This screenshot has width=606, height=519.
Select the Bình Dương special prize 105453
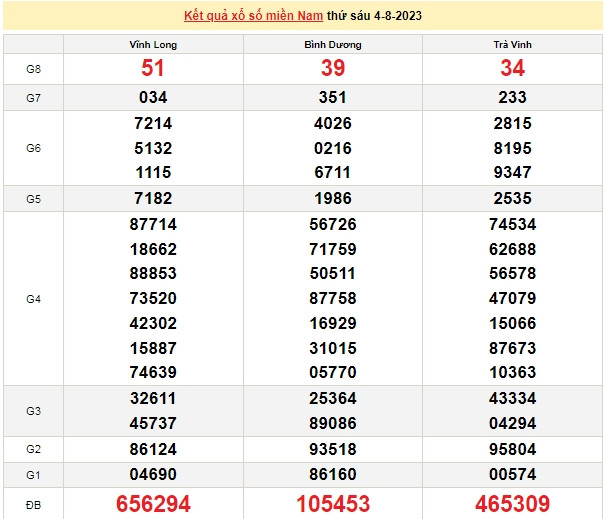point(332,502)
